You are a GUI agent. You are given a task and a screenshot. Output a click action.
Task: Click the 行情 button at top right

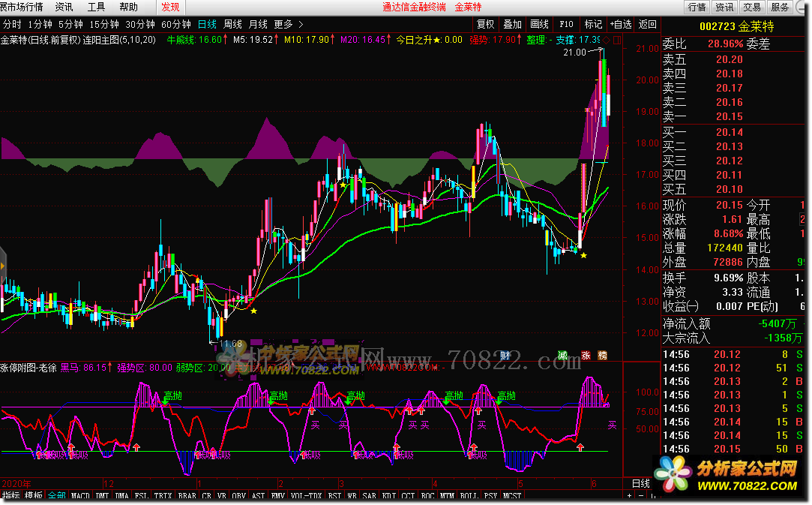697,8
